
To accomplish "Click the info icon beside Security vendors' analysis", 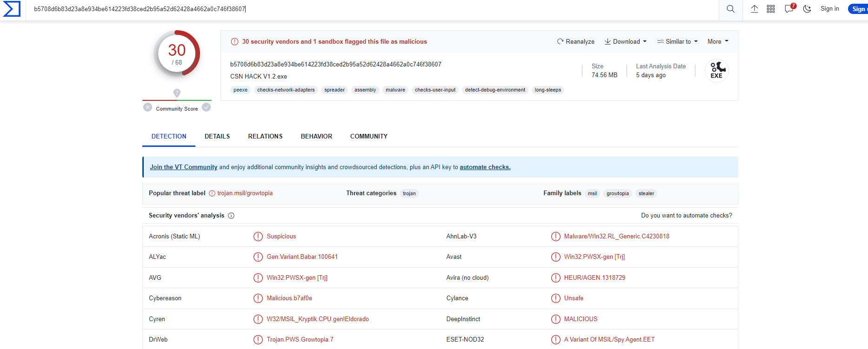I will point(231,216).
